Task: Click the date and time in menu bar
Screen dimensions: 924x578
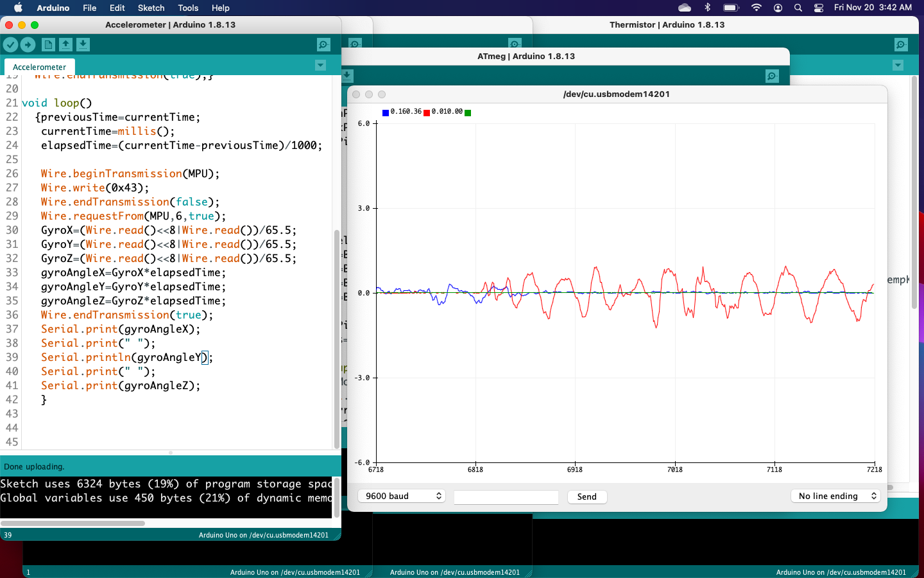Action: [x=873, y=8]
